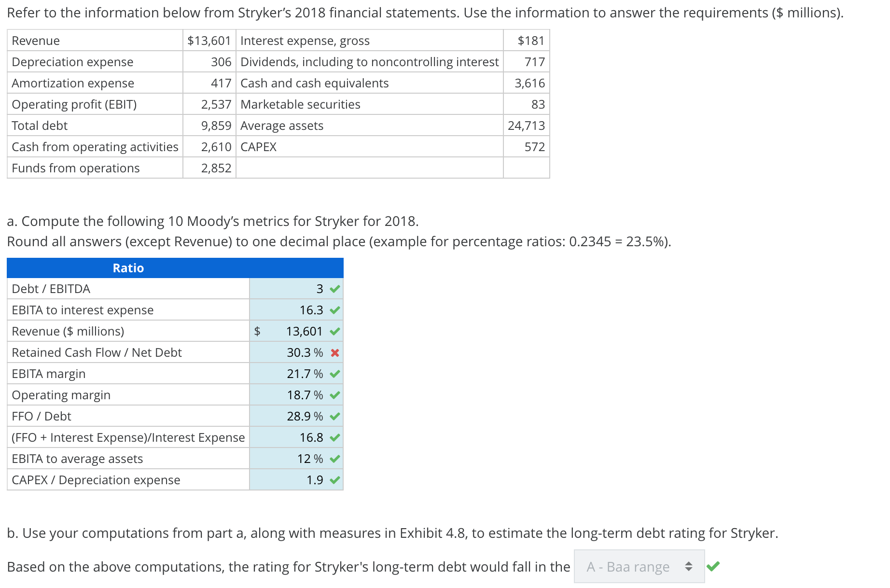The image size is (890, 588).
Task: Click the checkmark beside CAPEX / Depreciation expense
Action: 334,480
